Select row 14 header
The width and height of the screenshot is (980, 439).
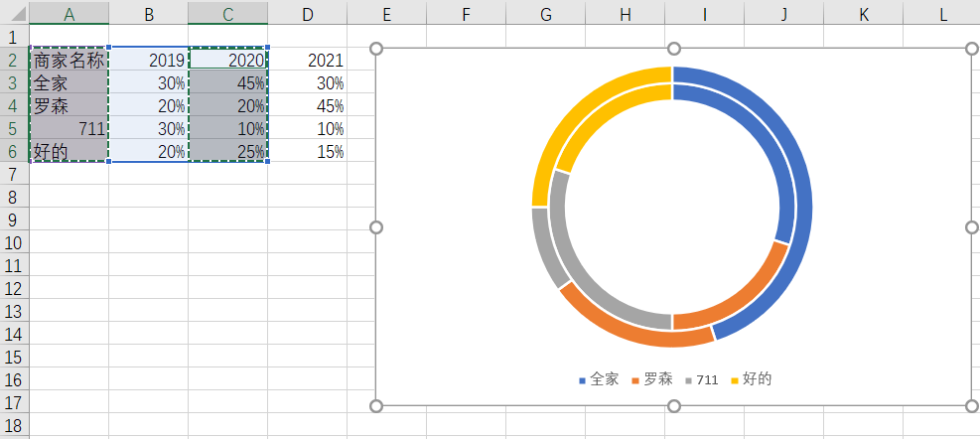[14, 334]
